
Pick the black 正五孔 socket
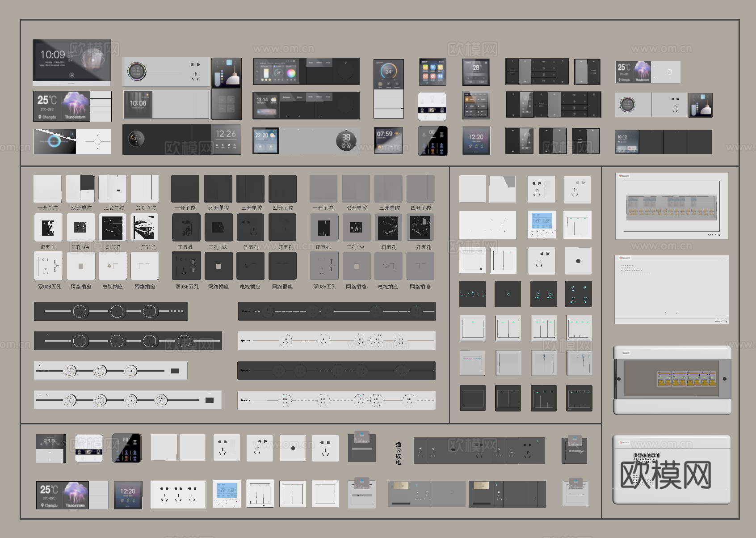(x=186, y=228)
